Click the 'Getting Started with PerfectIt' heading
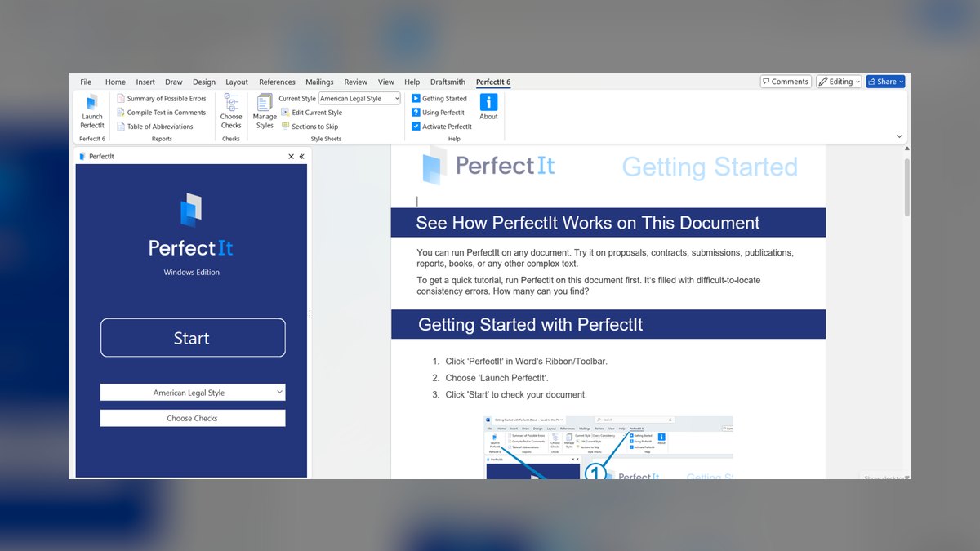Screen dimensions: 980x551 [530, 325]
